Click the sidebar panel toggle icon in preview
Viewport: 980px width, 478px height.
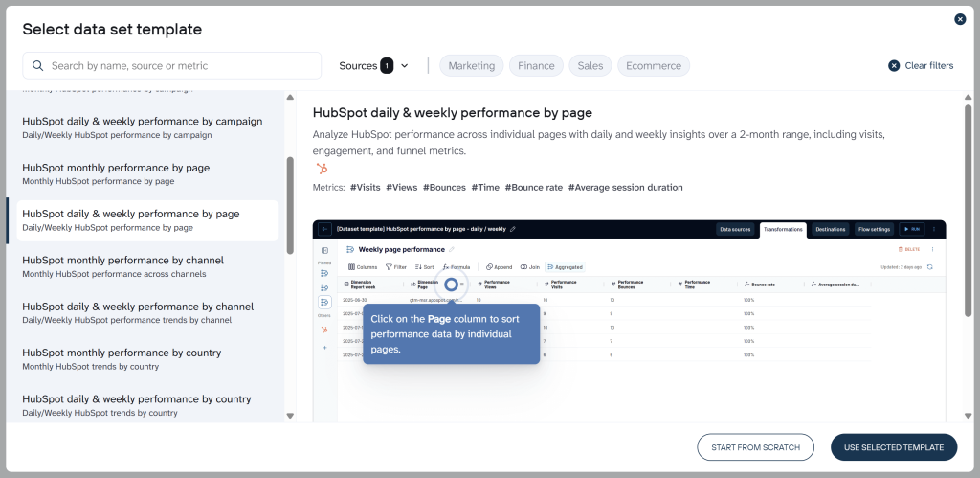click(x=324, y=250)
